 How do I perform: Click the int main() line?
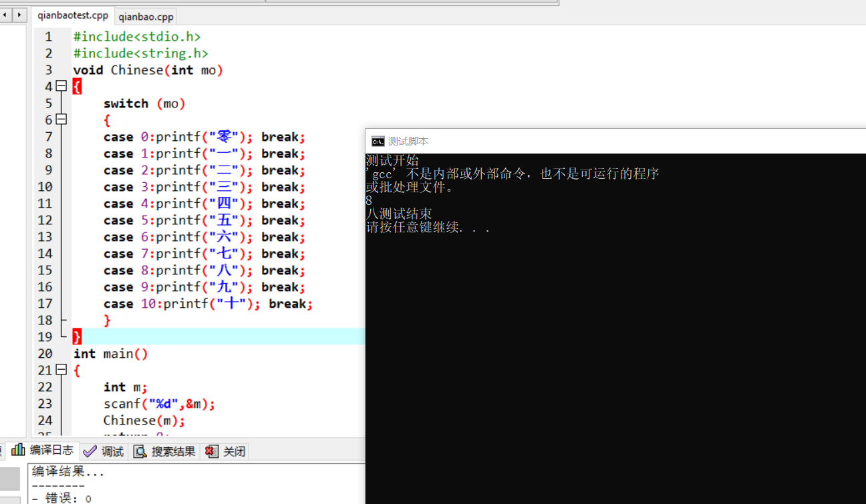pyautogui.click(x=111, y=354)
